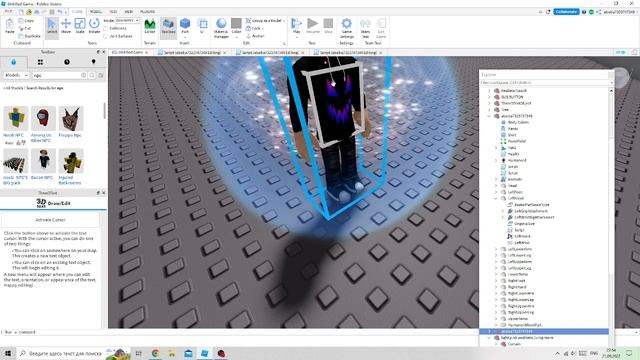This screenshot has height=360, width=640.
Task: Open Toolbox filter options icon
Action: [x=100, y=75]
